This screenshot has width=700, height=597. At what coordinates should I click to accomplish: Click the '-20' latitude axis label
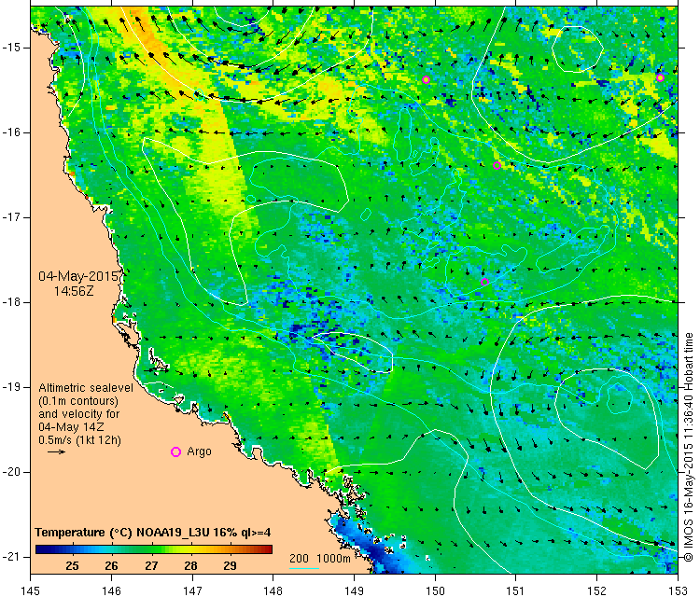pyautogui.click(x=10, y=472)
